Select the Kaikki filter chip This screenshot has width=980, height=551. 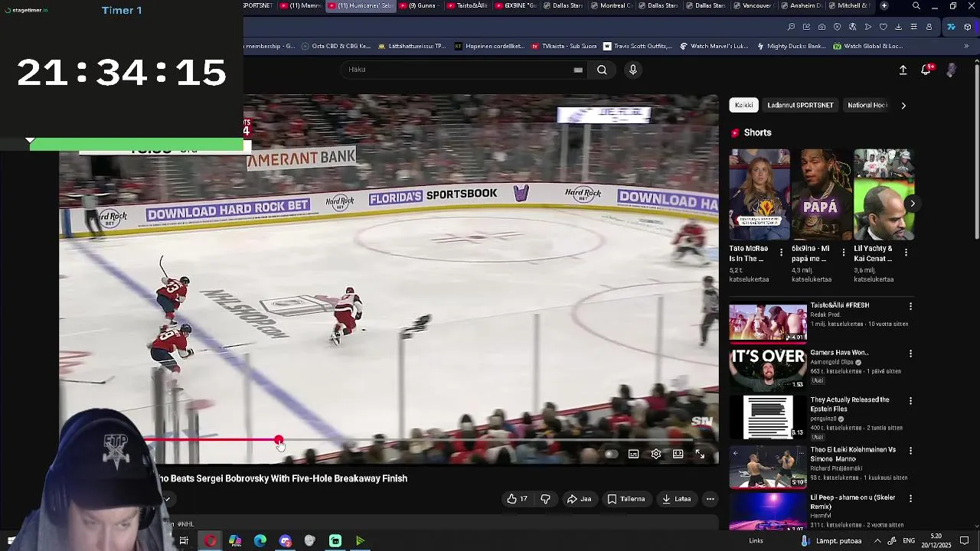[744, 106]
